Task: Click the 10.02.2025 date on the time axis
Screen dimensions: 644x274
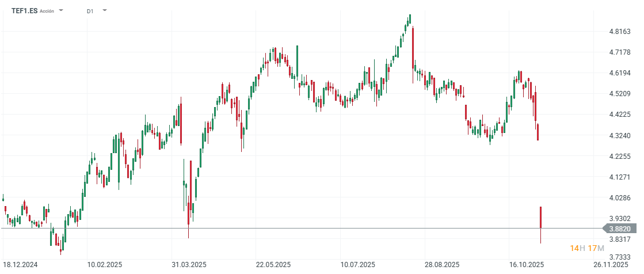Action: point(105,265)
